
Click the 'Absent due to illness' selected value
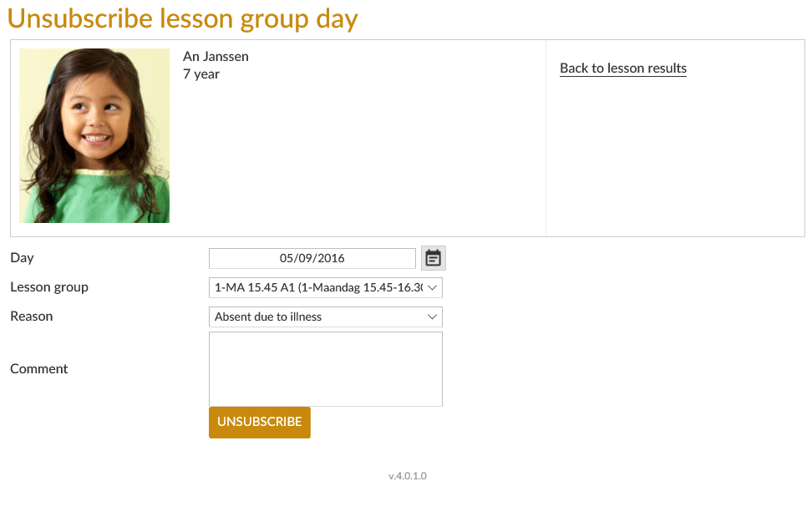(268, 317)
